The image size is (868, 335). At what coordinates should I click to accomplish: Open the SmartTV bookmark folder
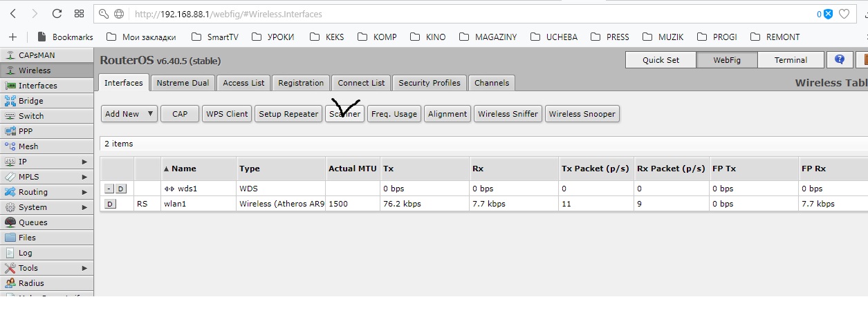(214, 37)
